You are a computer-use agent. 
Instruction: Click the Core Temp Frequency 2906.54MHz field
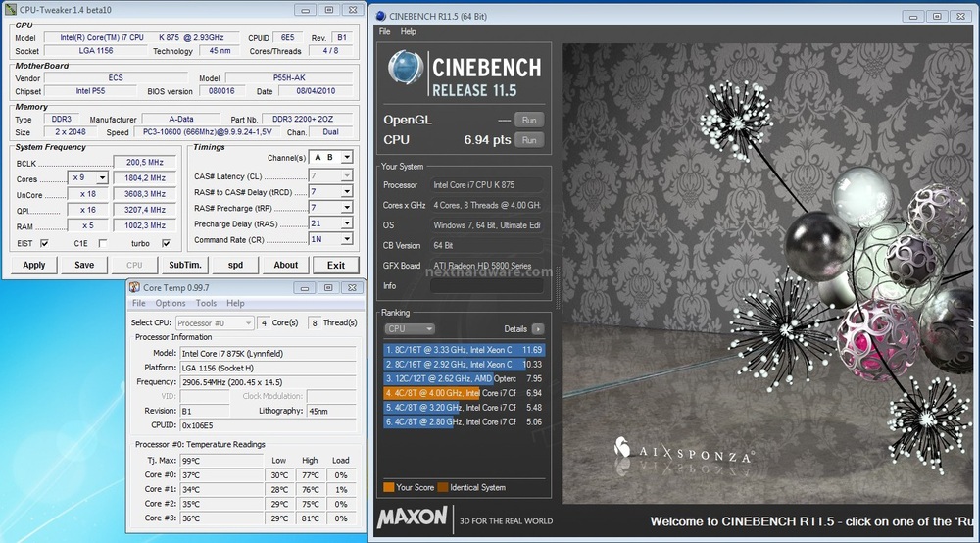pos(268,382)
